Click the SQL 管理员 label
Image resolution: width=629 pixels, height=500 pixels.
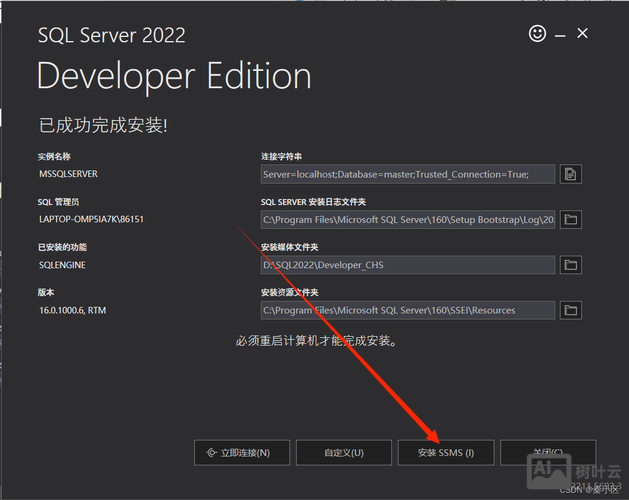click(59, 202)
